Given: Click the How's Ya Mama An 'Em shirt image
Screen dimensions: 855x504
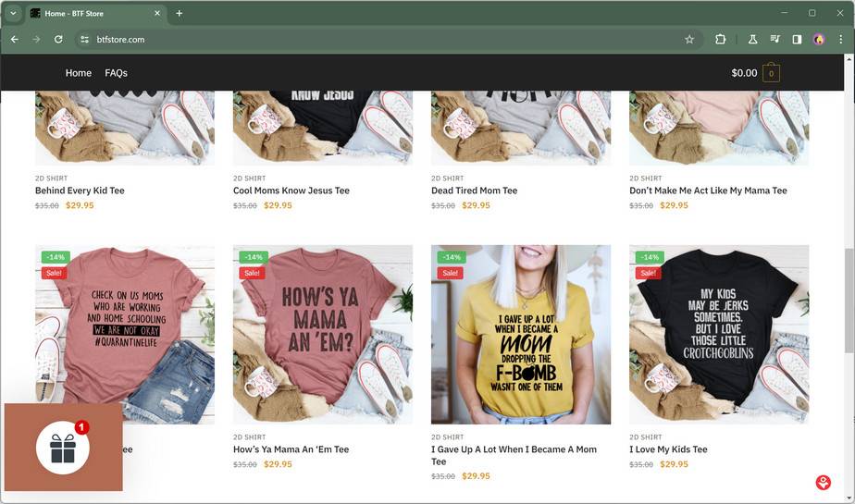Looking at the screenshot, I should point(323,335).
